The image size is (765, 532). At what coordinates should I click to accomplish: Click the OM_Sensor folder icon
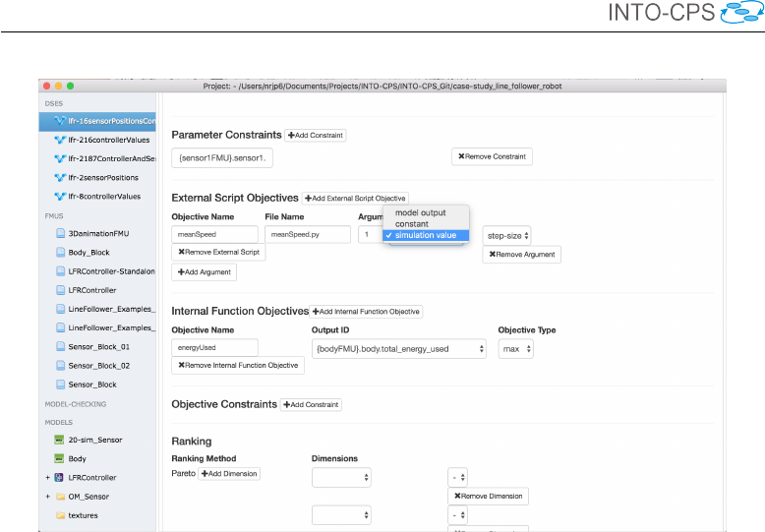click(60, 497)
